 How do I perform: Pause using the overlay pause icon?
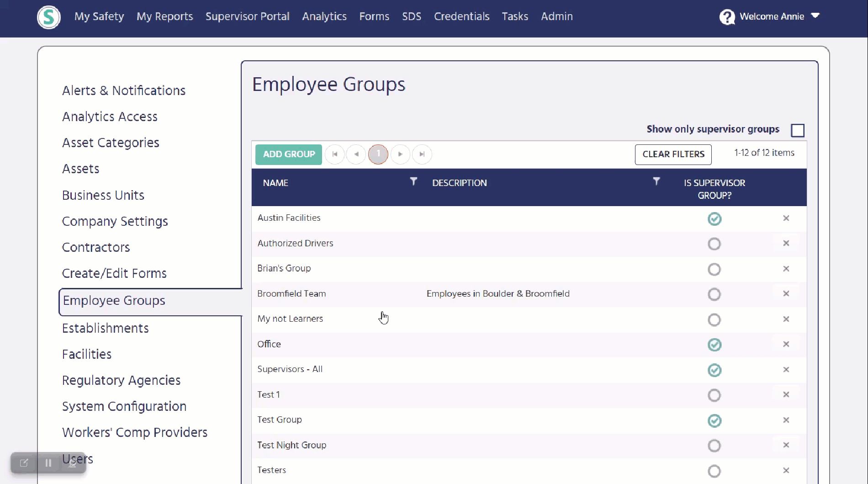pyautogui.click(x=48, y=463)
